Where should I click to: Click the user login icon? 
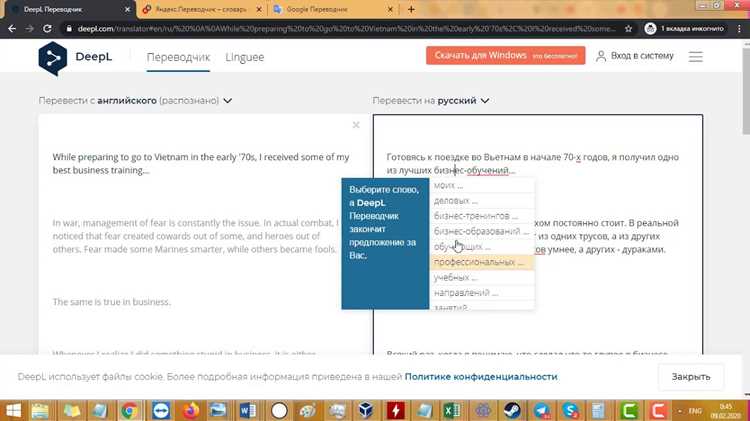pyautogui.click(x=601, y=56)
